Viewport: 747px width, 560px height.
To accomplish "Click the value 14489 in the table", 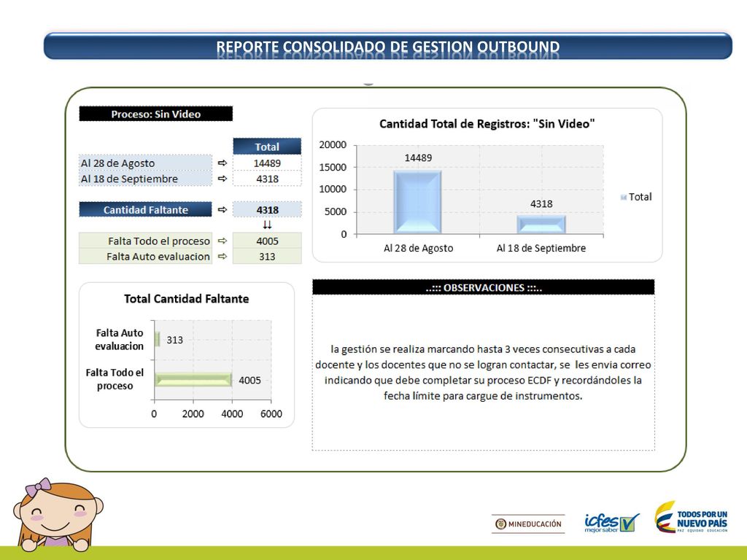I will pyautogui.click(x=267, y=163).
